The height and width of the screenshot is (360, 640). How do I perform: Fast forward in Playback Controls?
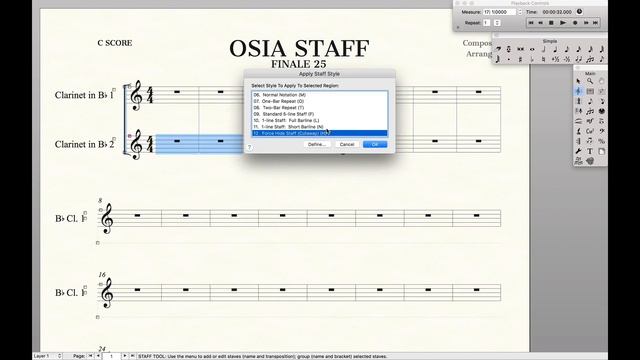tap(586, 23)
